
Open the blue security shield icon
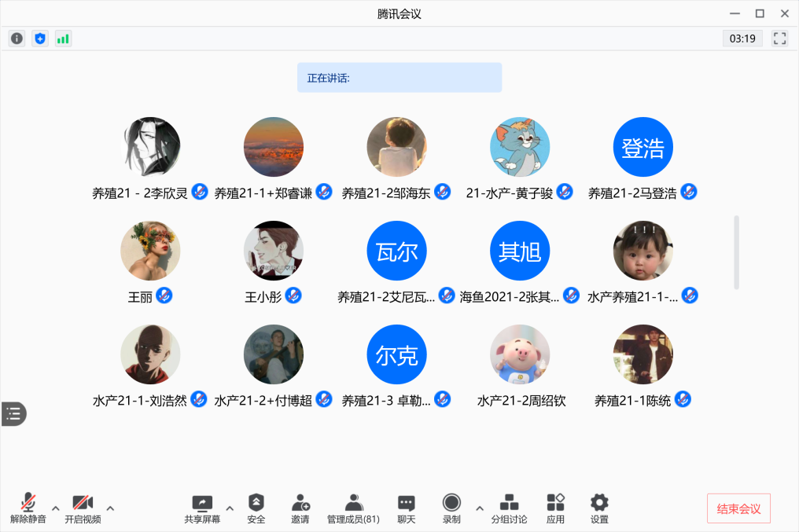coord(40,39)
